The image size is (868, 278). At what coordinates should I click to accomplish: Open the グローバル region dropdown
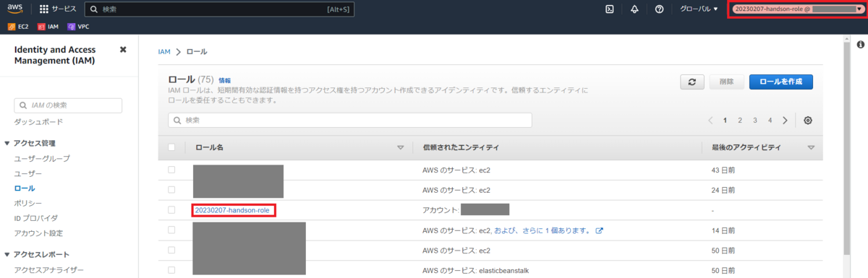699,9
